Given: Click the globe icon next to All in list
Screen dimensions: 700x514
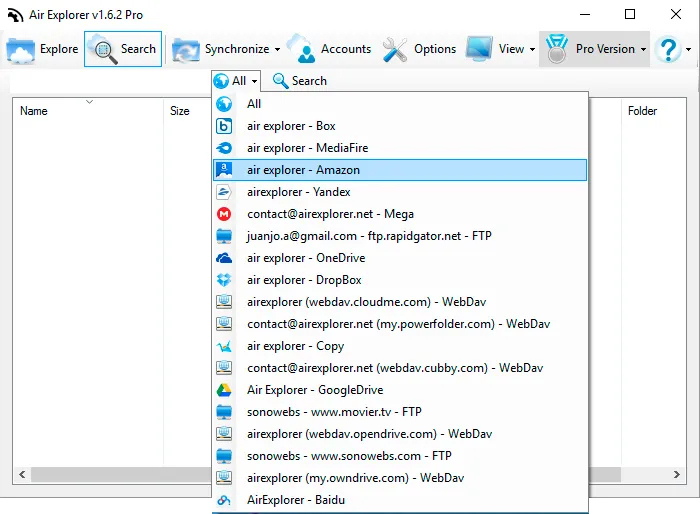Looking at the screenshot, I should [x=224, y=104].
